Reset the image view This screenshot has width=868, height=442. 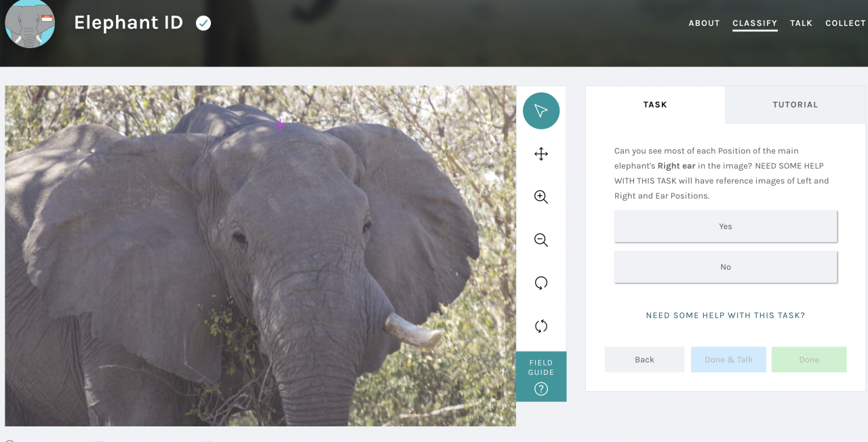coord(540,326)
